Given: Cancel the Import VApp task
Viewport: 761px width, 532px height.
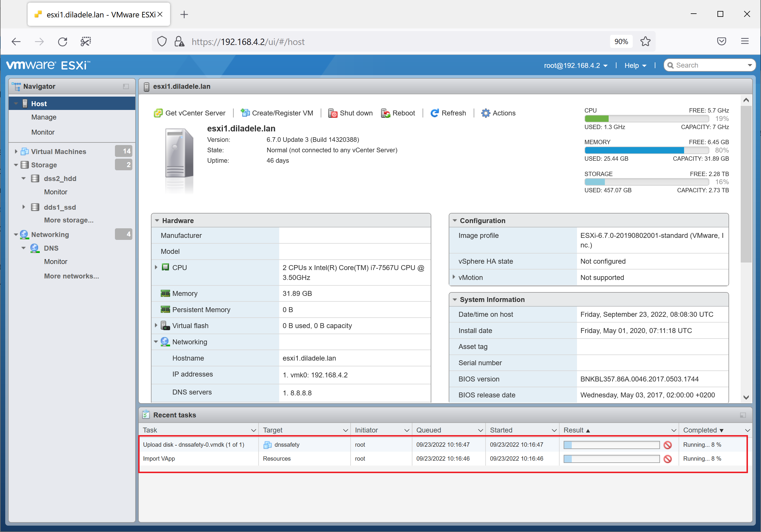Looking at the screenshot, I should [668, 459].
